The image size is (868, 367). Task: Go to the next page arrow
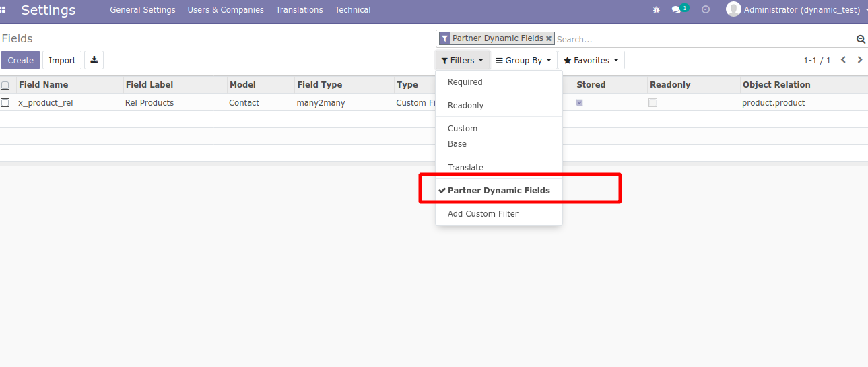[860, 60]
